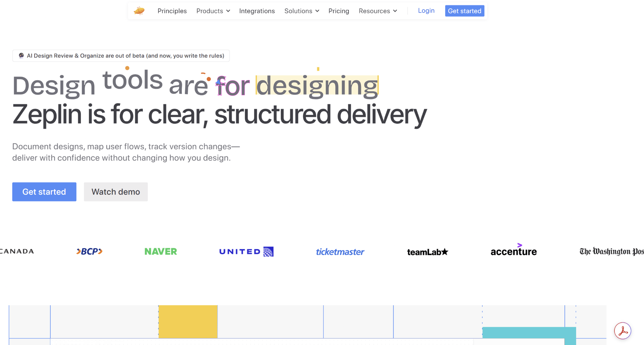Click the CANADA logo at left edge
Image resolution: width=644 pixels, height=345 pixels.
coord(17,251)
